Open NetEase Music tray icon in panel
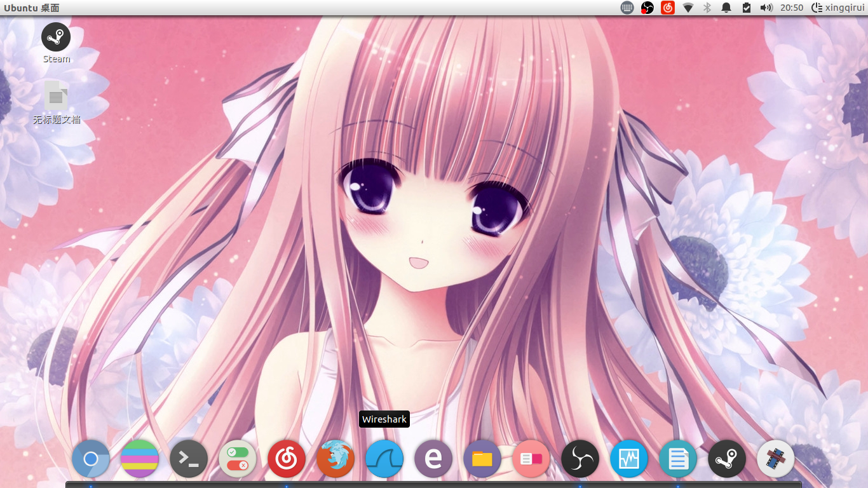Viewport: 868px width, 488px height. (x=668, y=8)
